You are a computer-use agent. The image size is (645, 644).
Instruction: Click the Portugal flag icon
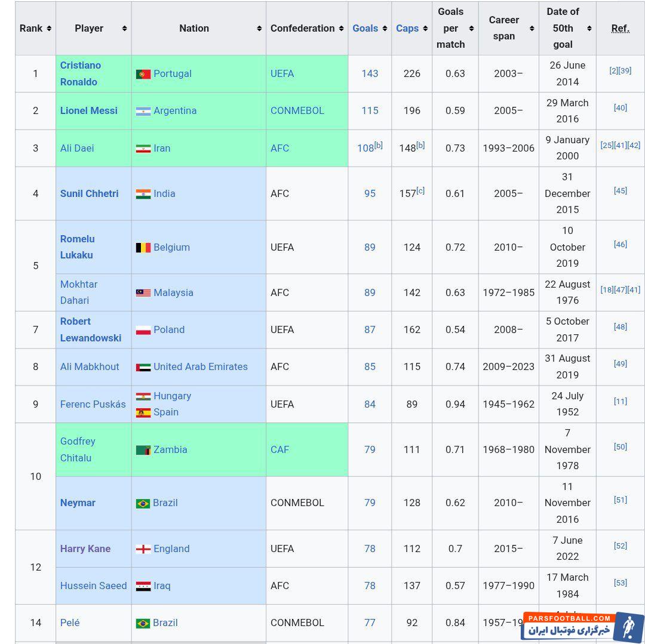pyautogui.click(x=143, y=74)
